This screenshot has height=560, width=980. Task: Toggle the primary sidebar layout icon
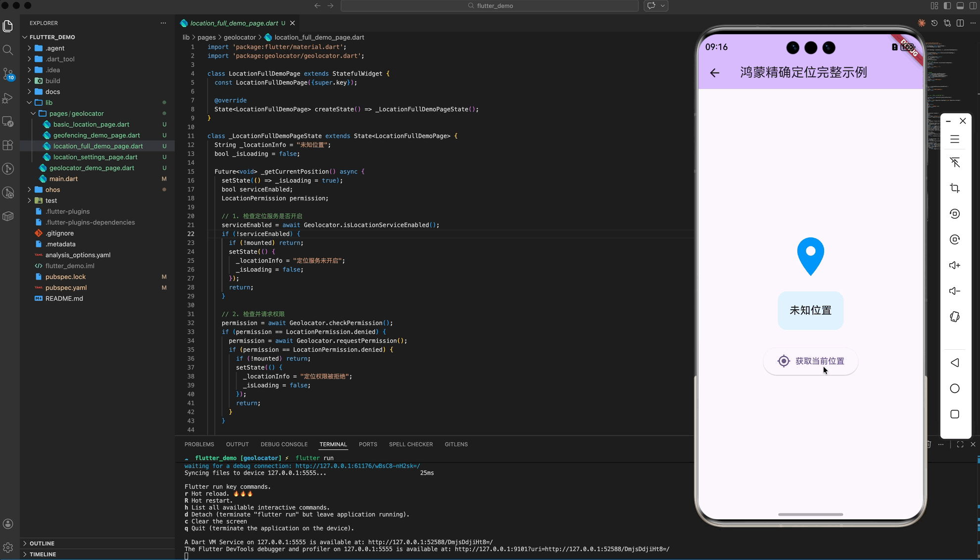coord(947,6)
